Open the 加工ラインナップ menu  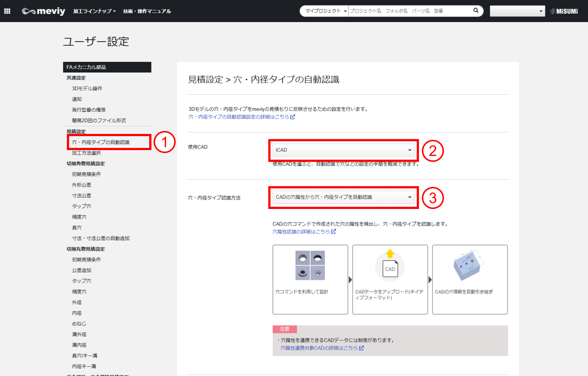[x=94, y=11]
